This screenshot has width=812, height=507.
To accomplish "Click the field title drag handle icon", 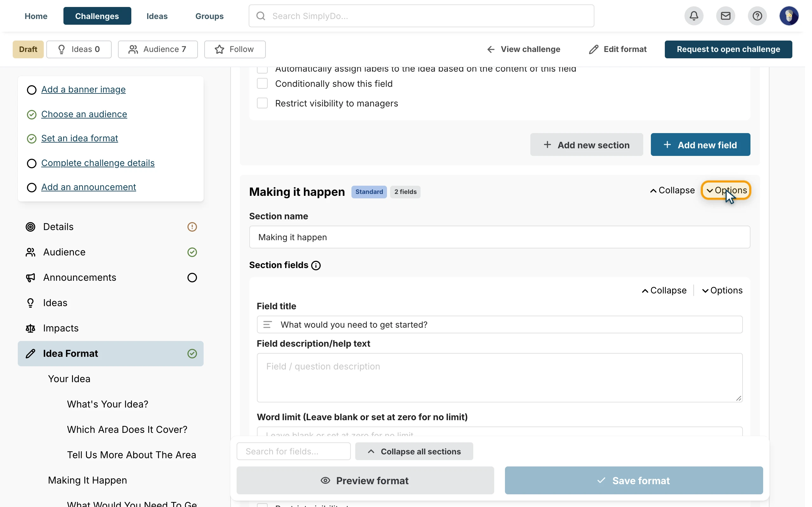I will click(267, 324).
